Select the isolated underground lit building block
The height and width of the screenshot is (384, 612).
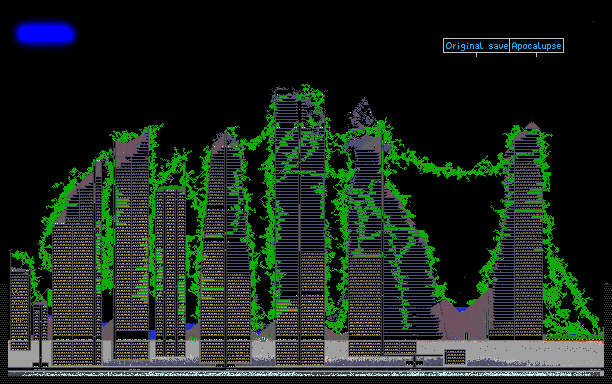point(455,357)
